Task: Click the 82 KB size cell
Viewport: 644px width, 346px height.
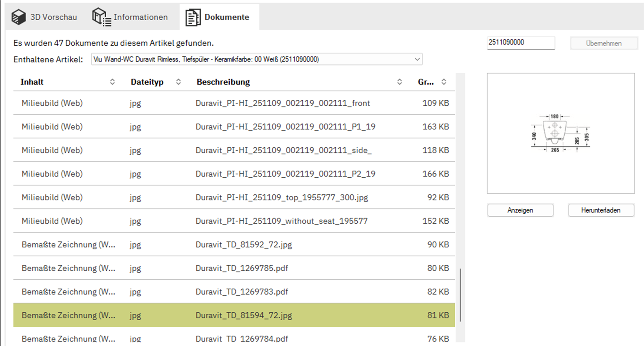Action: [438, 291]
